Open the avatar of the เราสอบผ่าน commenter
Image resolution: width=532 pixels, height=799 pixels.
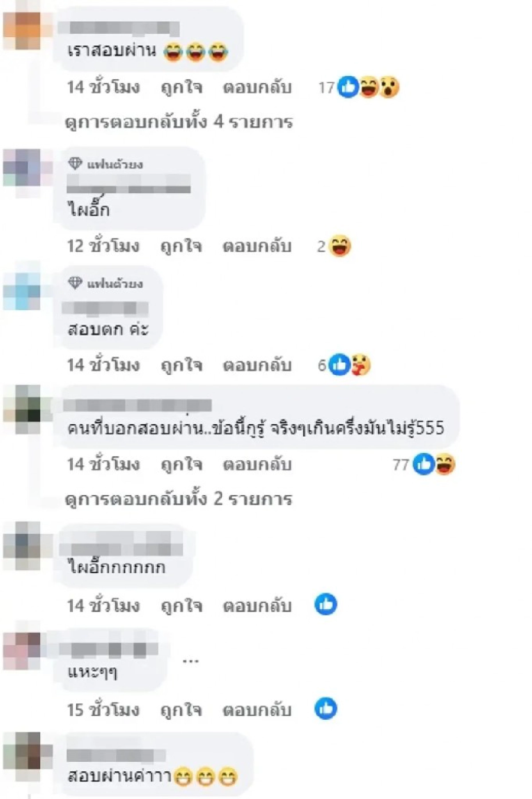[22, 30]
